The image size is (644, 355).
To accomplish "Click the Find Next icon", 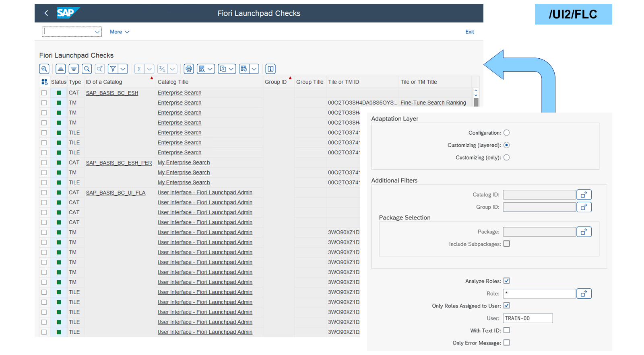I will (100, 69).
